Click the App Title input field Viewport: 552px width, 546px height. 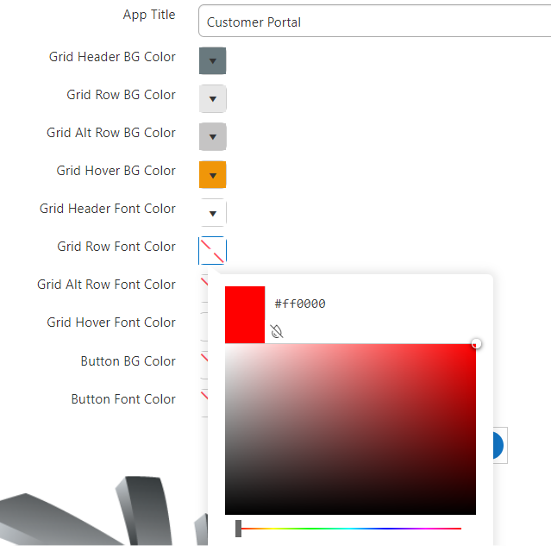pos(375,21)
